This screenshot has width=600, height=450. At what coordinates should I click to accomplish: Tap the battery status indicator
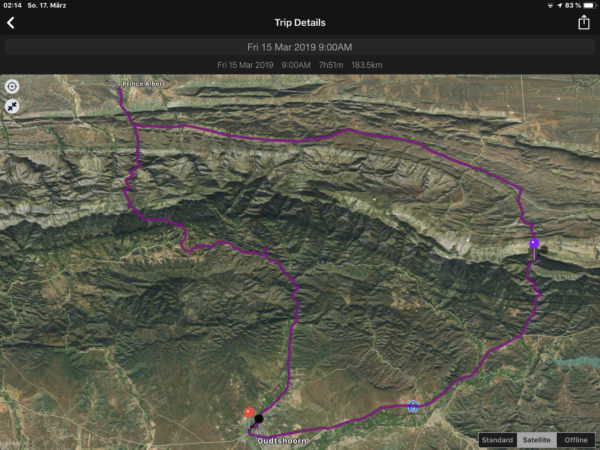pyautogui.click(x=589, y=5)
